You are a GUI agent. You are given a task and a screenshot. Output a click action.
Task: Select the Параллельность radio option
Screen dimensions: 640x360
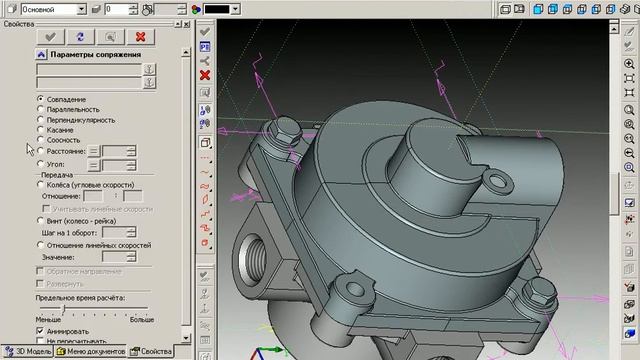[40, 109]
